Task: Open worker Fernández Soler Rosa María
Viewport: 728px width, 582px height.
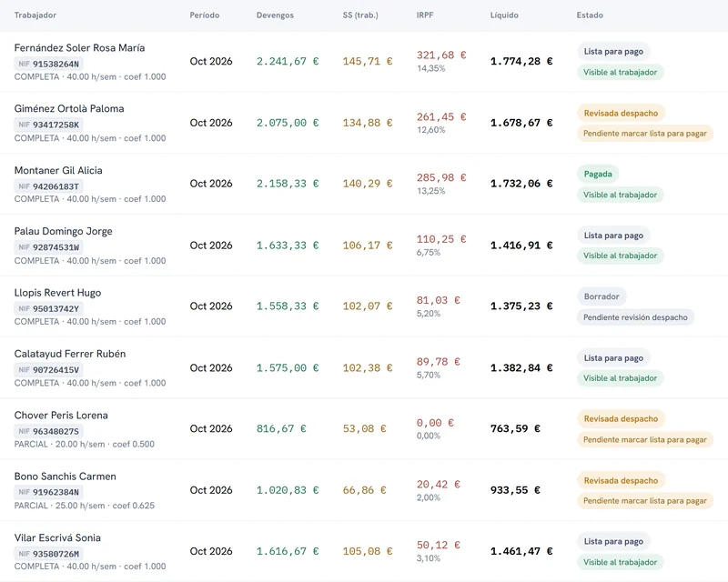Action: (79, 48)
